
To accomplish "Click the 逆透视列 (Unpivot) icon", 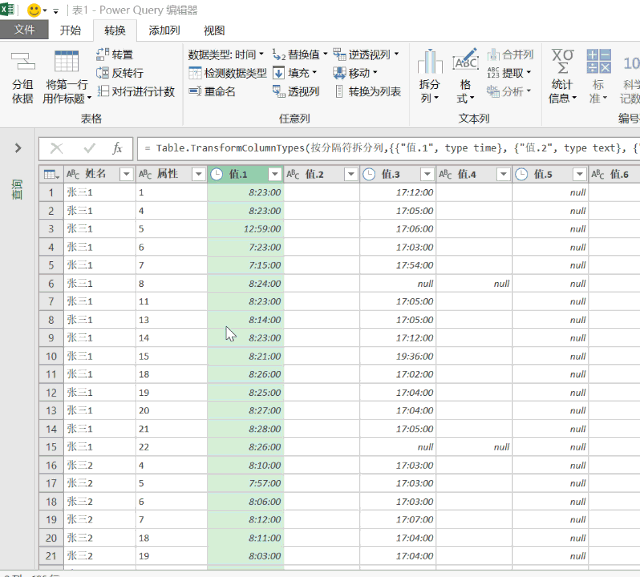I will click(339, 54).
